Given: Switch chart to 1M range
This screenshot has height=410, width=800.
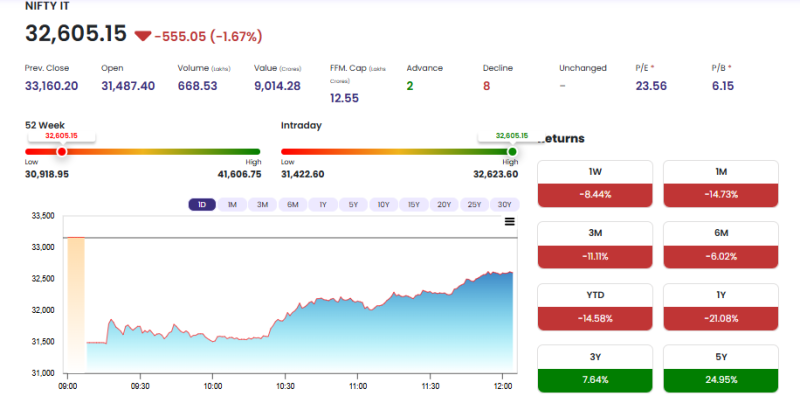Looking at the screenshot, I should tap(232, 204).
